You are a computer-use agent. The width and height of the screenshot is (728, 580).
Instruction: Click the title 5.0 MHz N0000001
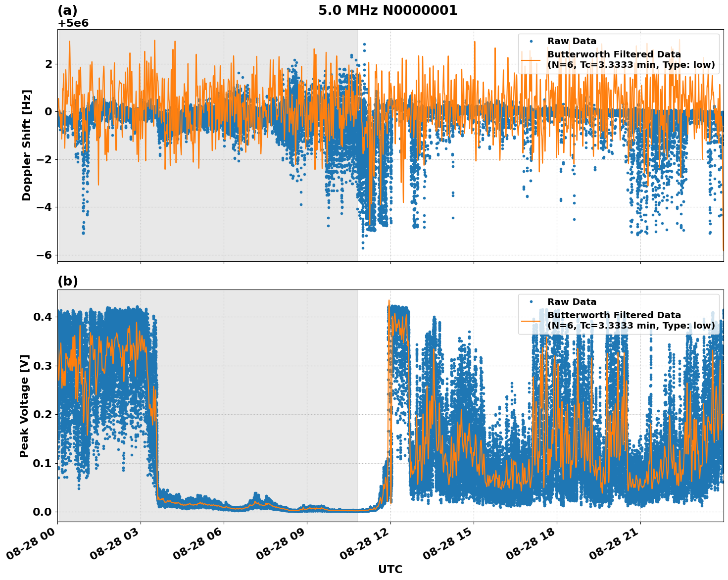[388, 9]
